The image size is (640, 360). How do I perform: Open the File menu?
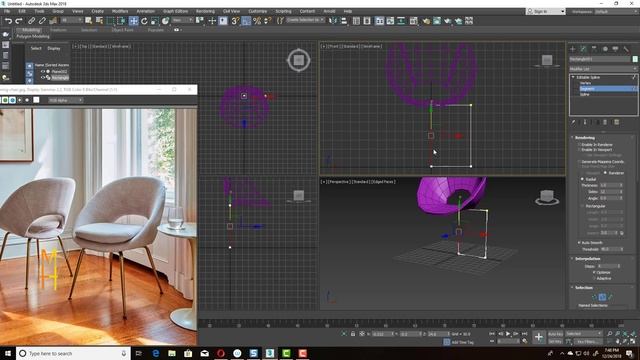click(x=7, y=11)
